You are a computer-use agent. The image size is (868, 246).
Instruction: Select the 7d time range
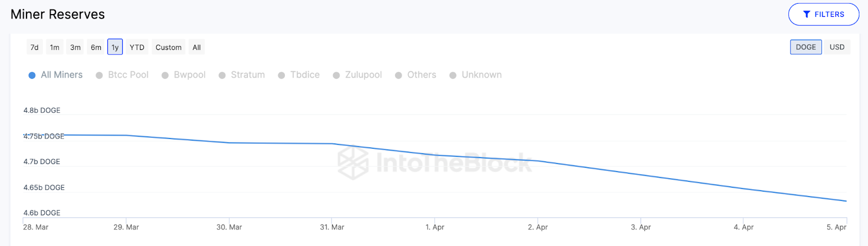click(34, 47)
